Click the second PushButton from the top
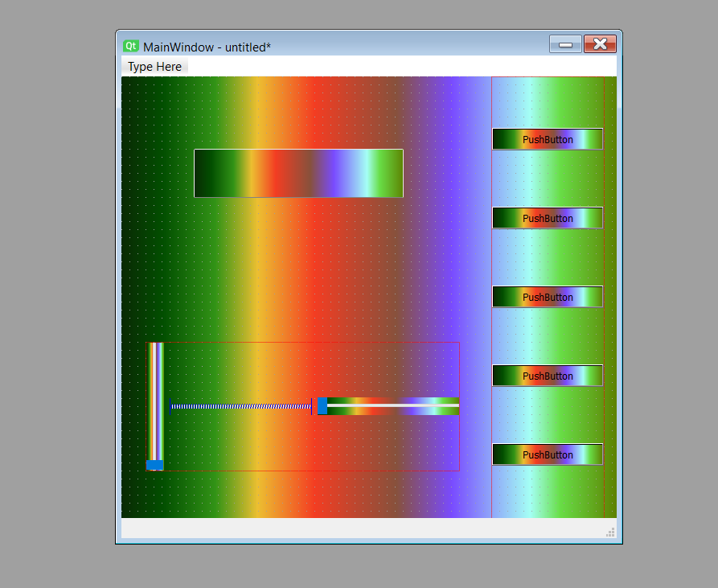The width and height of the screenshot is (718, 588). click(x=548, y=218)
